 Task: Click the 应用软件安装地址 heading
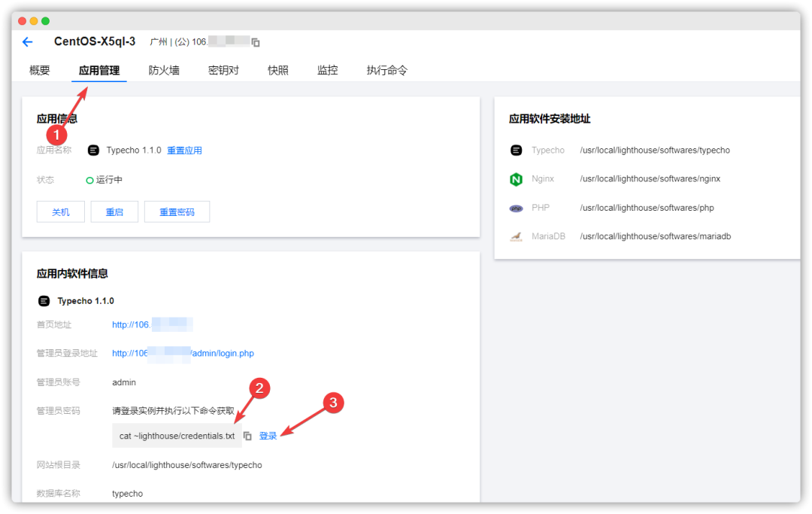550,119
